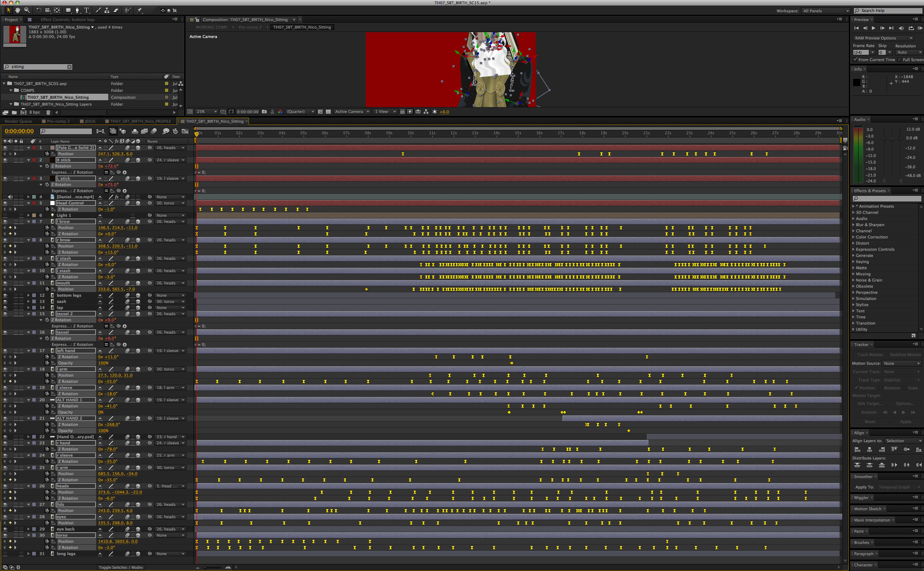Click the red label swatch of R stick layer

(x=34, y=160)
